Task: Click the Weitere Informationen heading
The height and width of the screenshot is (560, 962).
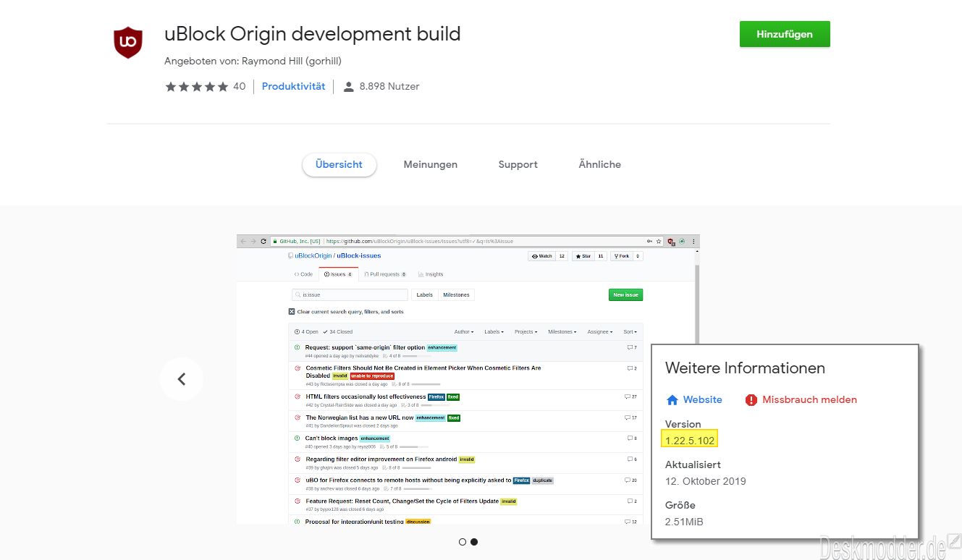Action: (745, 368)
